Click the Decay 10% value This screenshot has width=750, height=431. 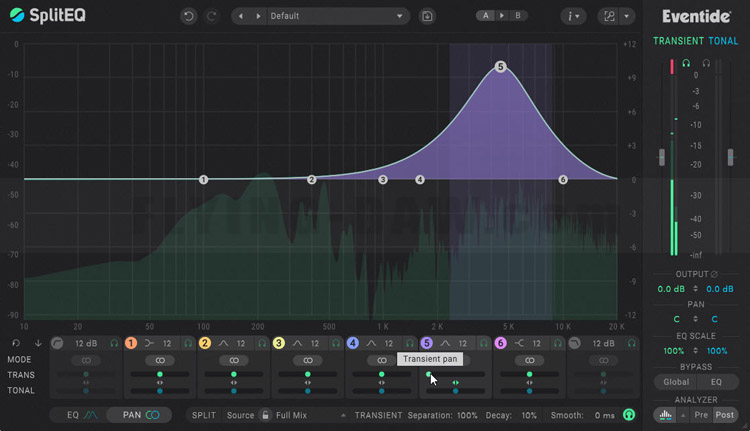(x=529, y=415)
